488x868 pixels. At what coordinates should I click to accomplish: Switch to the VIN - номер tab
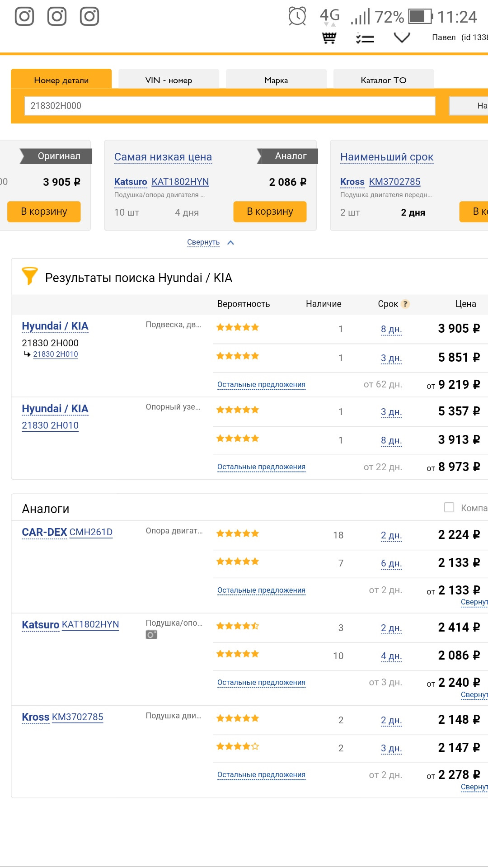pyautogui.click(x=169, y=80)
